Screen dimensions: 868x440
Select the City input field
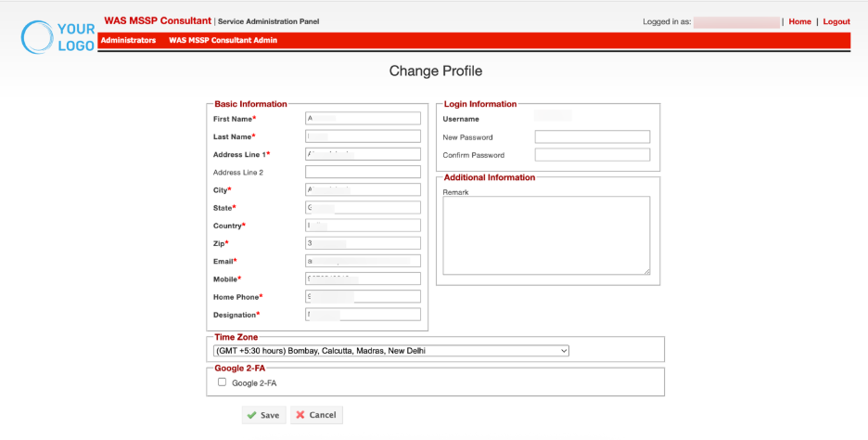363,189
